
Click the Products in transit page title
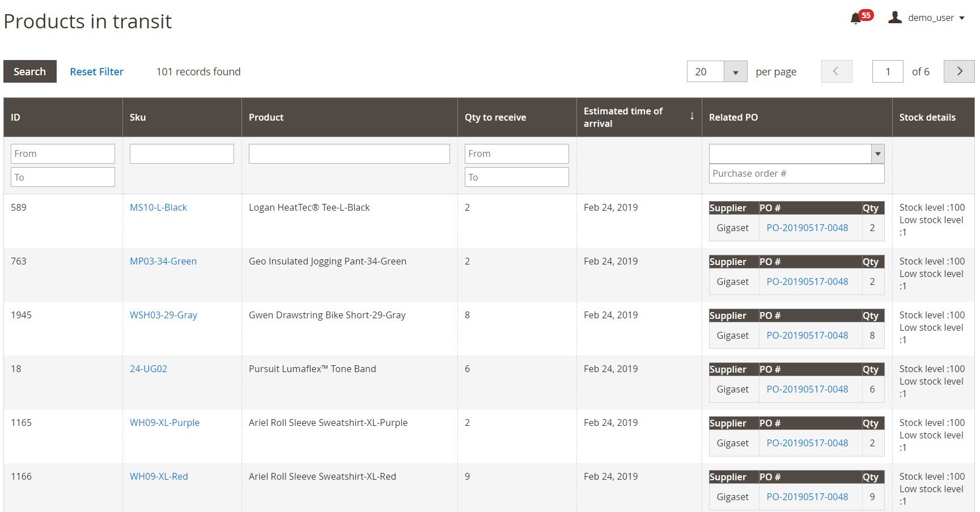(87, 22)
